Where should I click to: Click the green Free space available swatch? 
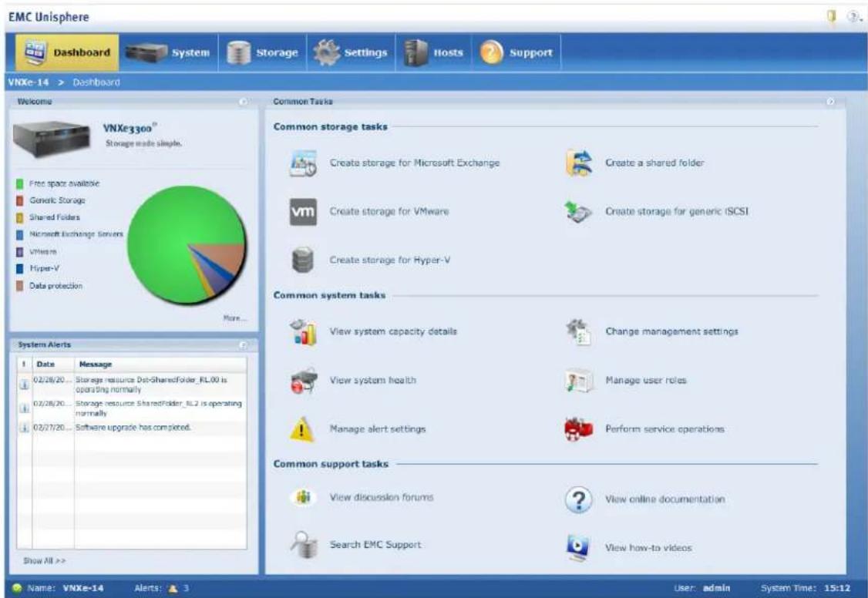tap(20, 183)
